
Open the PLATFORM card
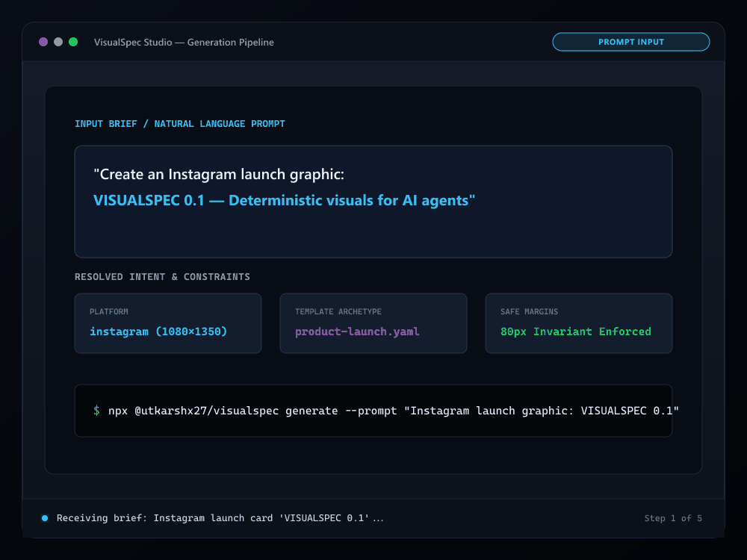pos(168,323)
